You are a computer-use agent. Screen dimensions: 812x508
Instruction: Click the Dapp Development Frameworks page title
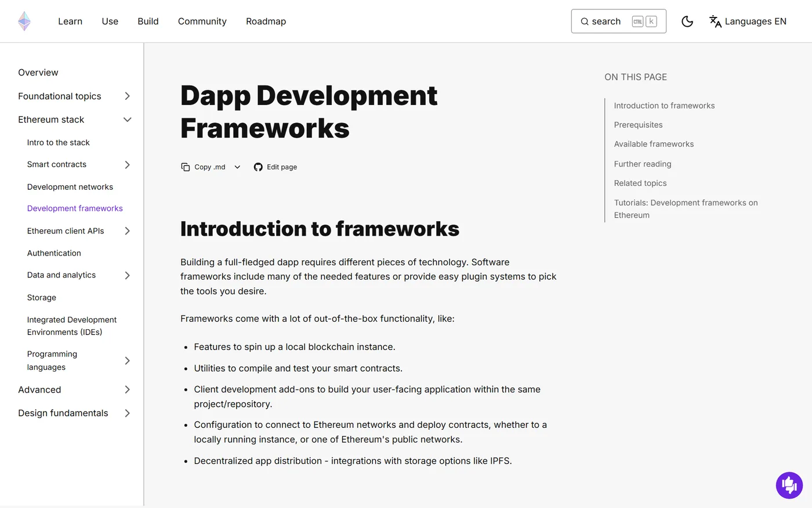coord(309,112)
